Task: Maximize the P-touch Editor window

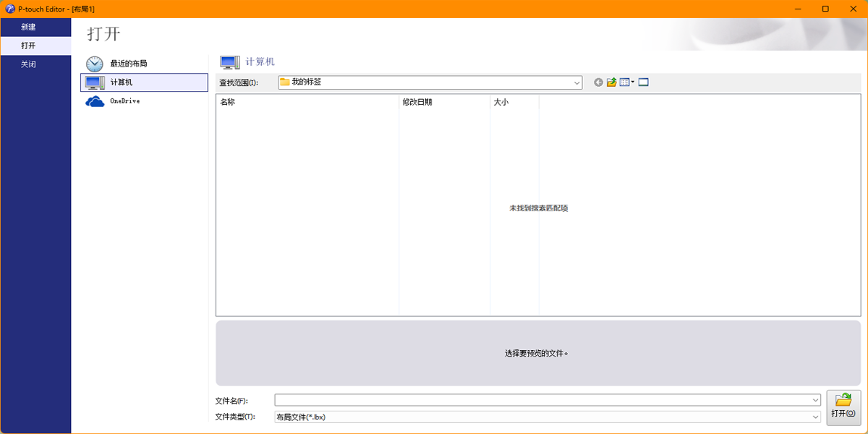Action: (x=825, y=9)
